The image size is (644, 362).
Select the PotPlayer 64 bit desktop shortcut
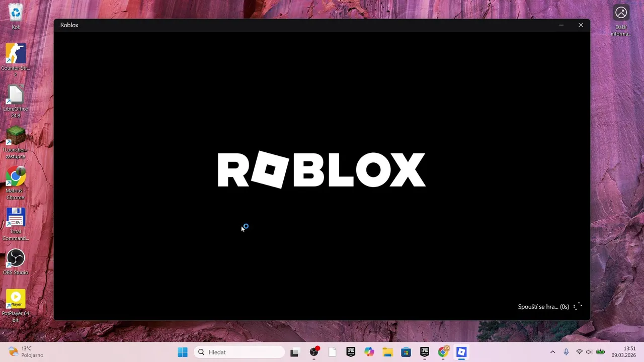pyautogui.click(x=16, y=306)
